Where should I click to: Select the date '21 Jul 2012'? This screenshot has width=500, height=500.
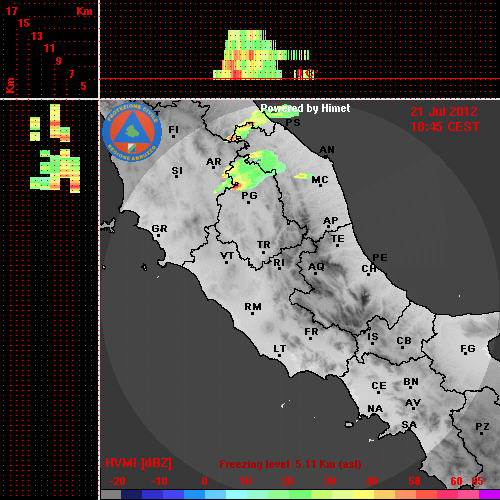coord(444,112)
